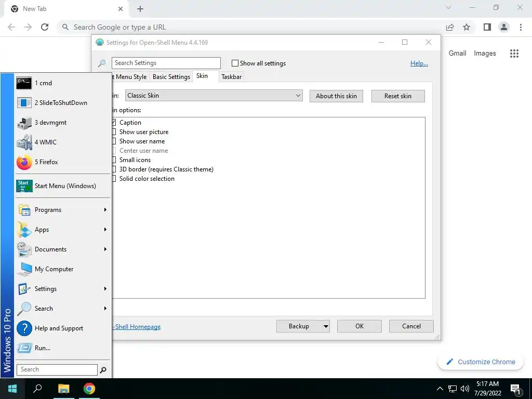Open the Backup button dropdown arrow
The height and width of the screenshot is (399, 532).
(x=325, y=326)
